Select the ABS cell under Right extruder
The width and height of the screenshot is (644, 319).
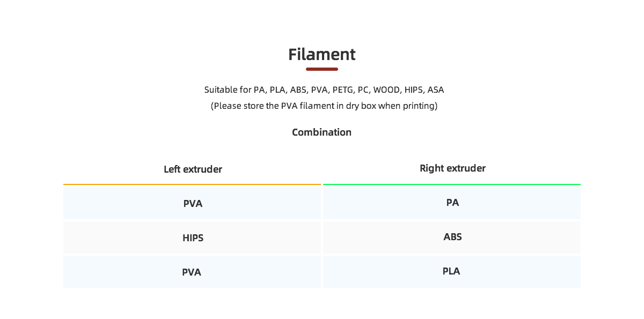[452, 237]
